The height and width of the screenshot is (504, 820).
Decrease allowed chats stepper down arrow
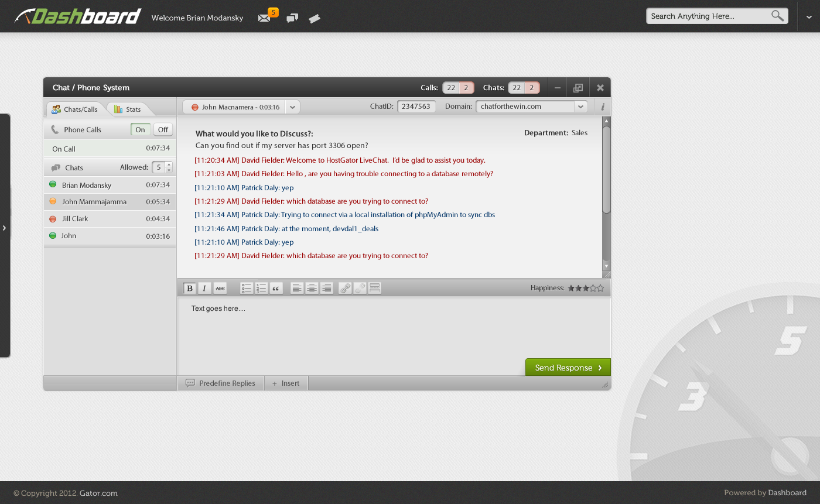[x=169, y=170]
